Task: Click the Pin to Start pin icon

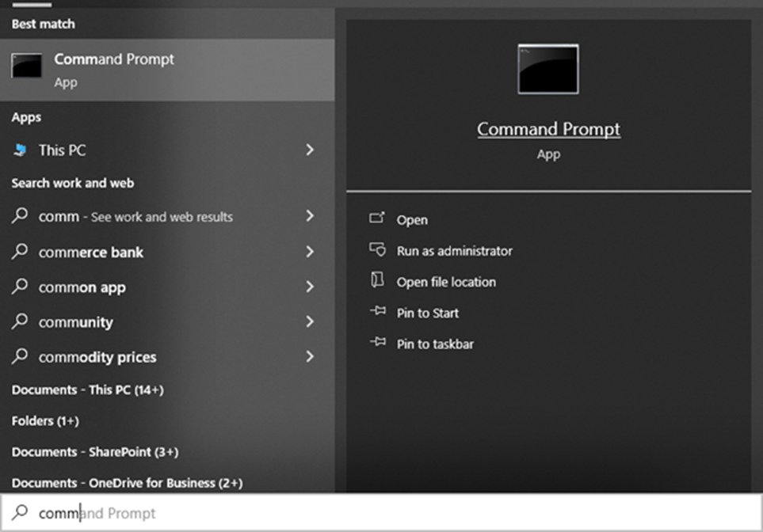Action: click(378, 311)
